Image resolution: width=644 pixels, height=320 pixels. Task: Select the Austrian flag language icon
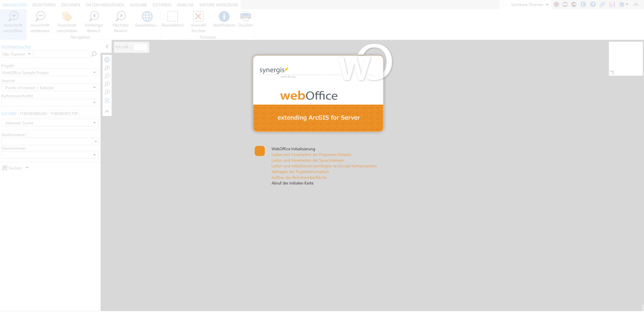(x=565, y=4)
